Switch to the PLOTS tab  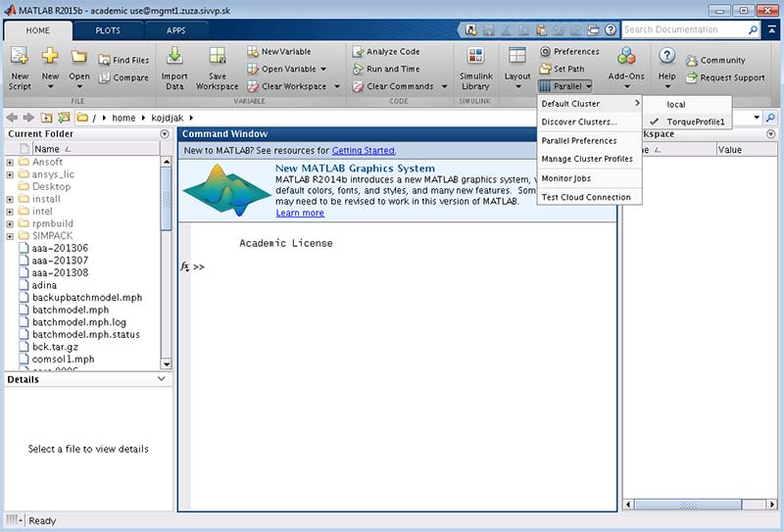(x=108, y=30)
